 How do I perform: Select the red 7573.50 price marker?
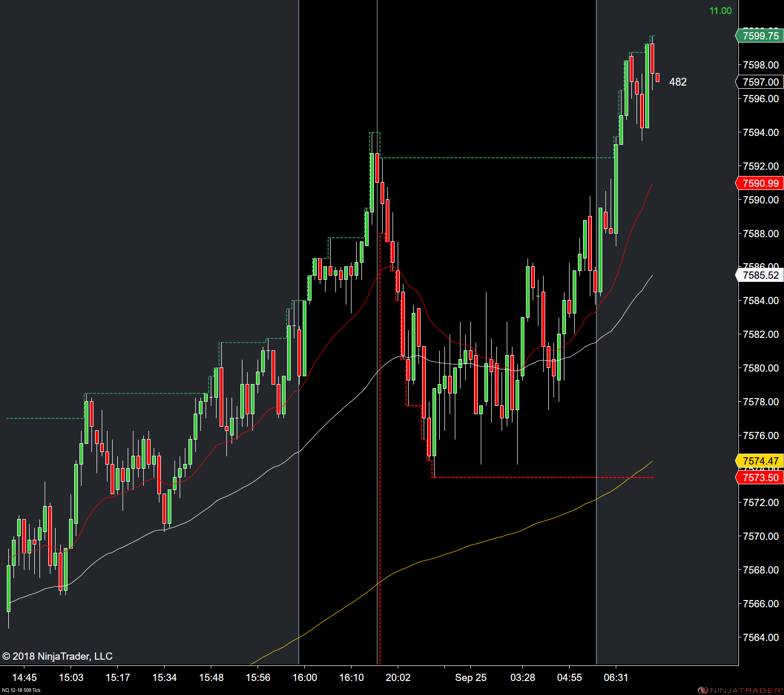click(x=760, y=478)
